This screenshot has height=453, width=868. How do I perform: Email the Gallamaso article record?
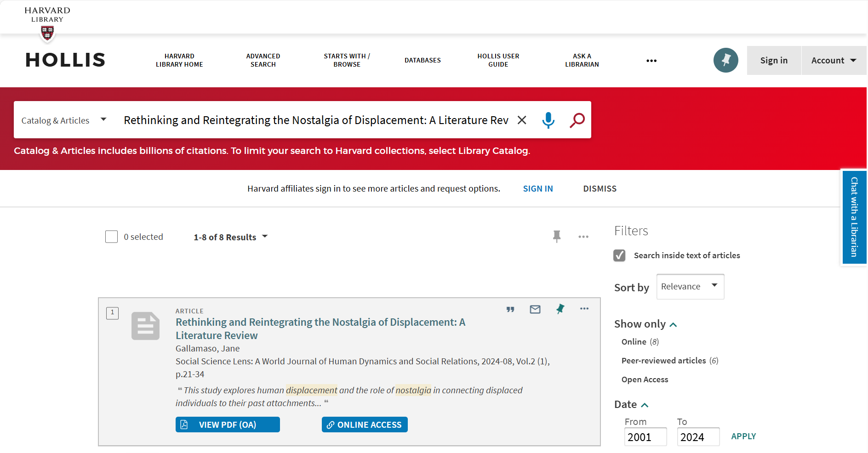click(535, 309)
